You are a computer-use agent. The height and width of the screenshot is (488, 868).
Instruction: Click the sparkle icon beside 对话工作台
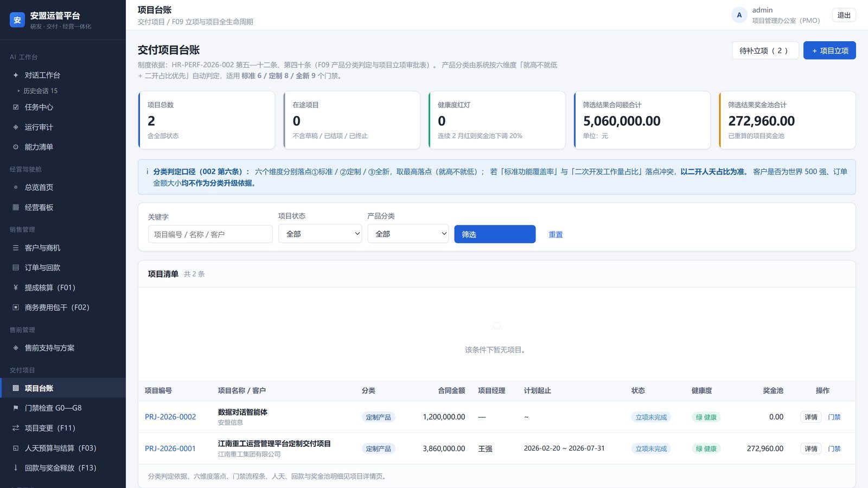(16, 75)
